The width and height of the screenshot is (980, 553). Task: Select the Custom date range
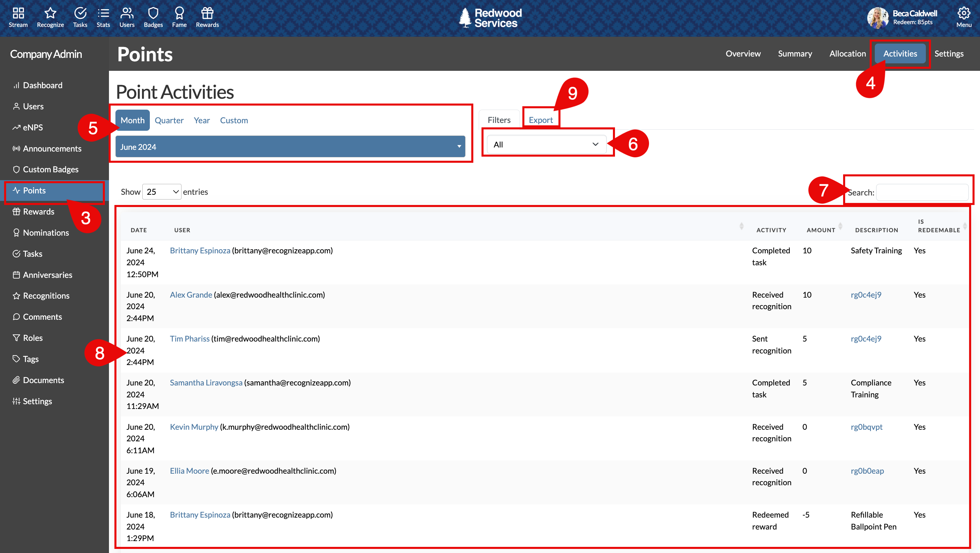click(x=234, y=120)
